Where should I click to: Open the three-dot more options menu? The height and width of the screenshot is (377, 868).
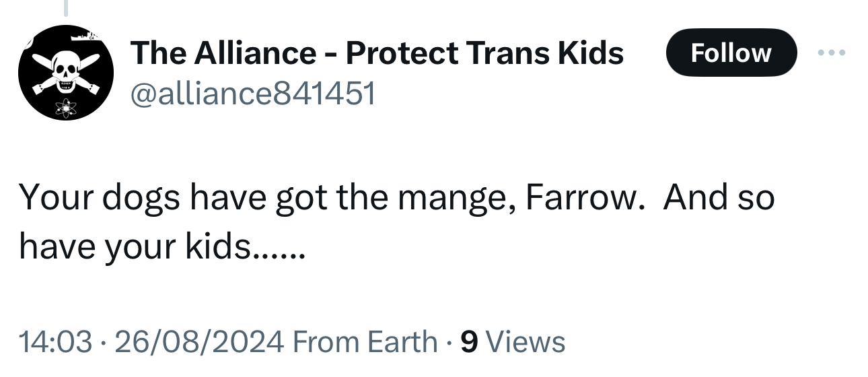pos(832,53)
